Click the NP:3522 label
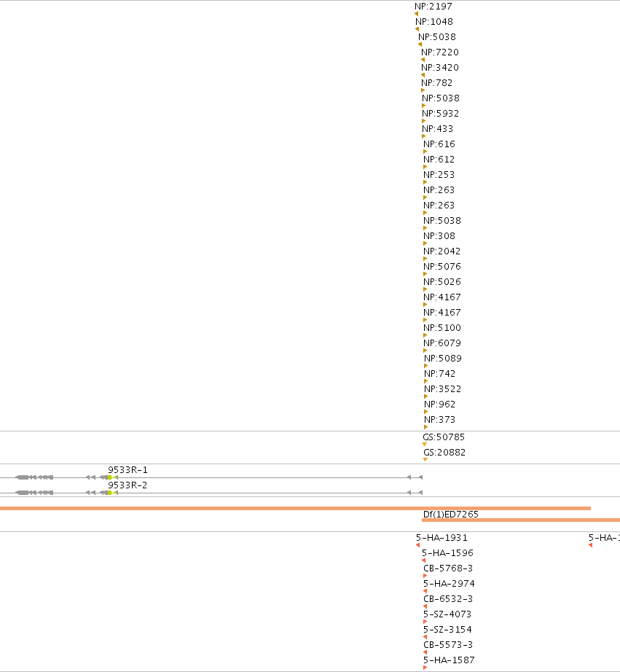The height and width of the screenshot is (672, 620). 443,389
